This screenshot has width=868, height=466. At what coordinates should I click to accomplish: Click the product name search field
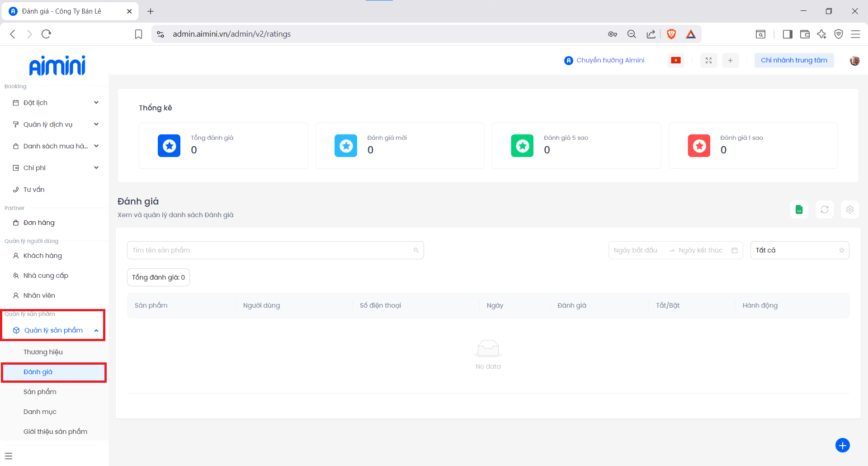tap(271, 250)
